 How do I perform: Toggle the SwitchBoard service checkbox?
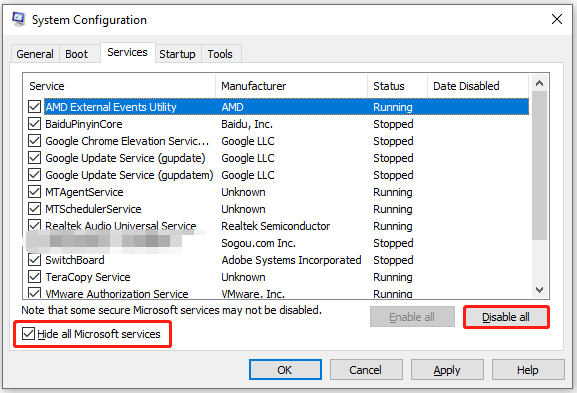click(x=35, y=260)
